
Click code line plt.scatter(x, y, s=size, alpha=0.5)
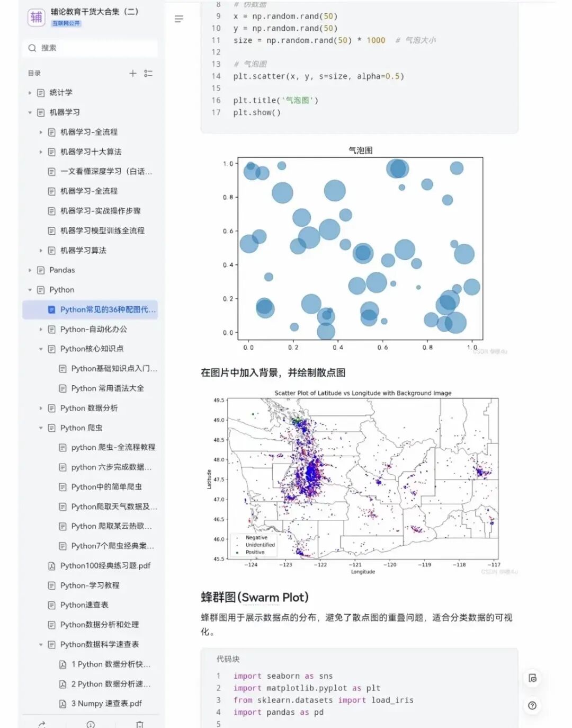[318, 76]
